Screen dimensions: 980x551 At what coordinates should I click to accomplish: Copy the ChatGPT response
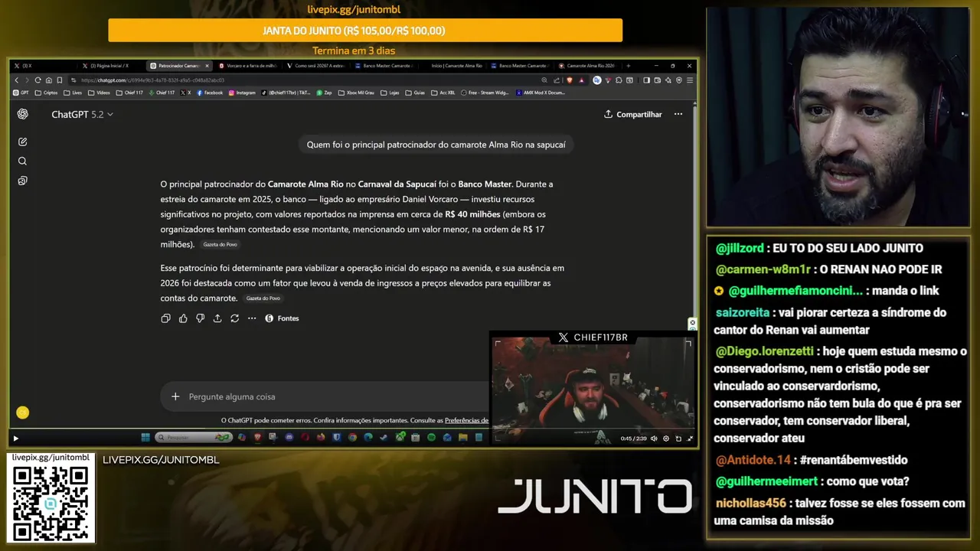point(165,318)
